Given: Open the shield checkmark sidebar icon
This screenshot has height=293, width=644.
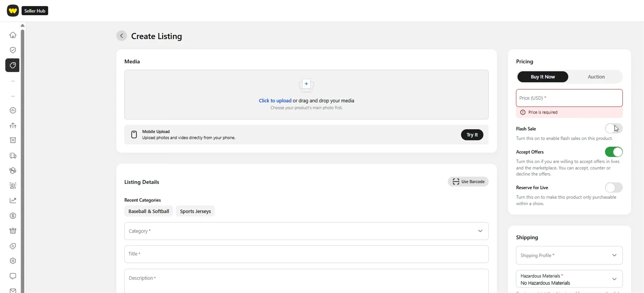Looking at the screenshot, I should (13, 50).
